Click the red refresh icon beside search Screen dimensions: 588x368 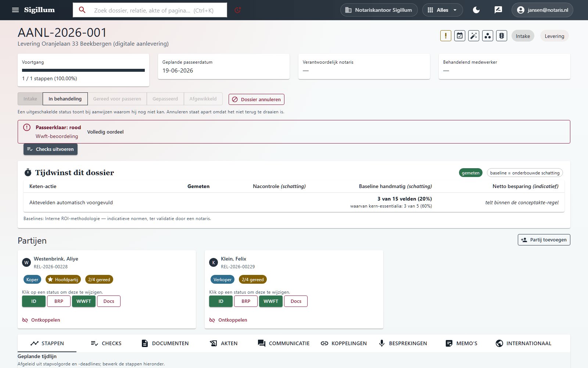[x=238, y=10]
